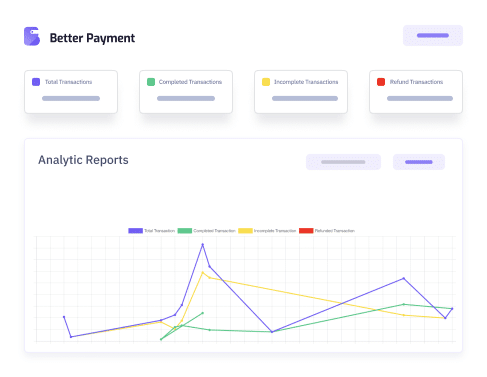Toggle Refunded Transaction legend swatch
This screenshot has width=487, height=377.
(306, 231)
